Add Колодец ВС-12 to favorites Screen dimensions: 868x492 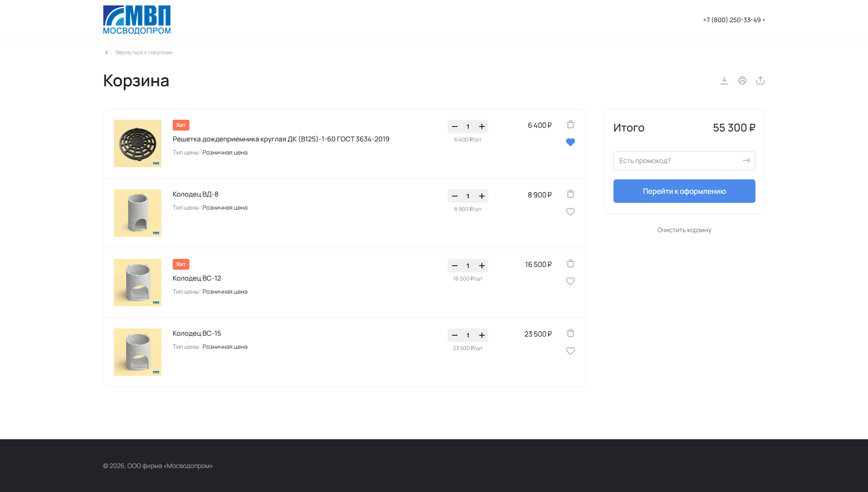570,281
